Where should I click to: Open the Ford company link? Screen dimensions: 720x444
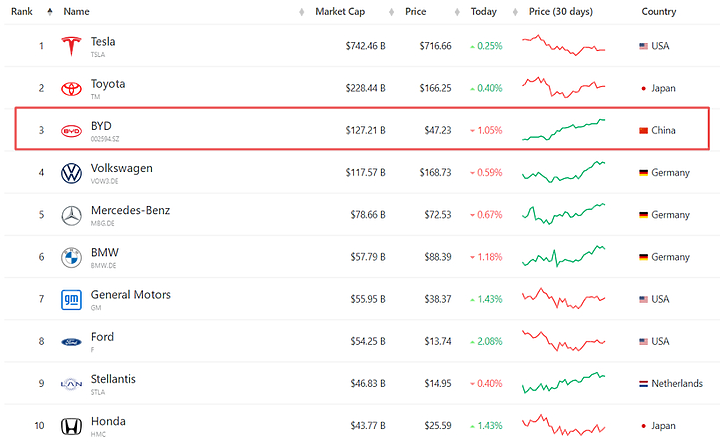pos(102,337)
